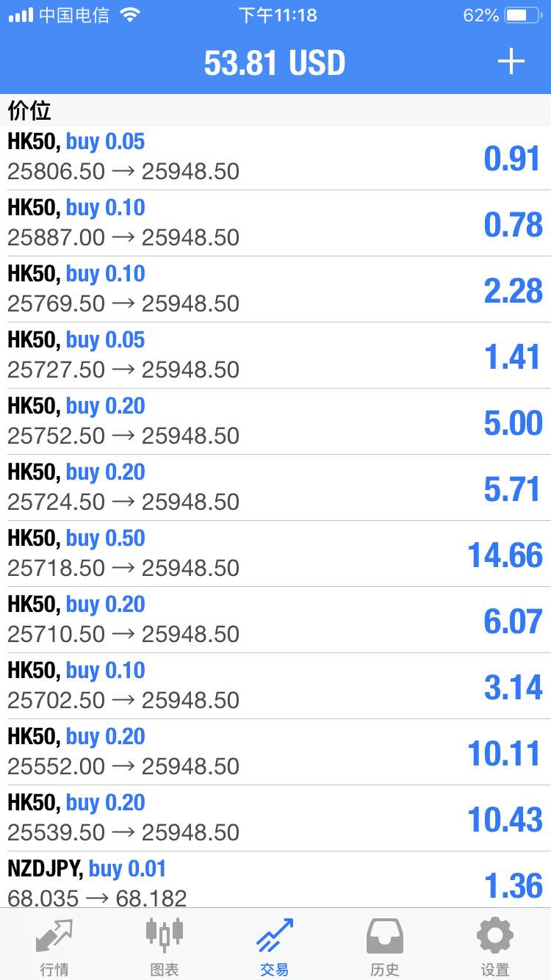This screenshot has width=551, height=980.
Task: Tap the 14.66 profit value
Action: coord(505,555)
